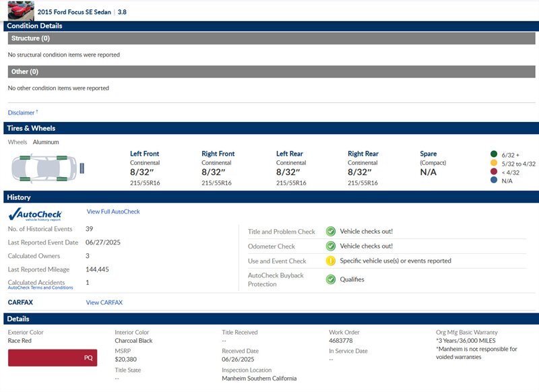
Task: Open the View Full AutoCheck link
Action: tap(113, 211)
